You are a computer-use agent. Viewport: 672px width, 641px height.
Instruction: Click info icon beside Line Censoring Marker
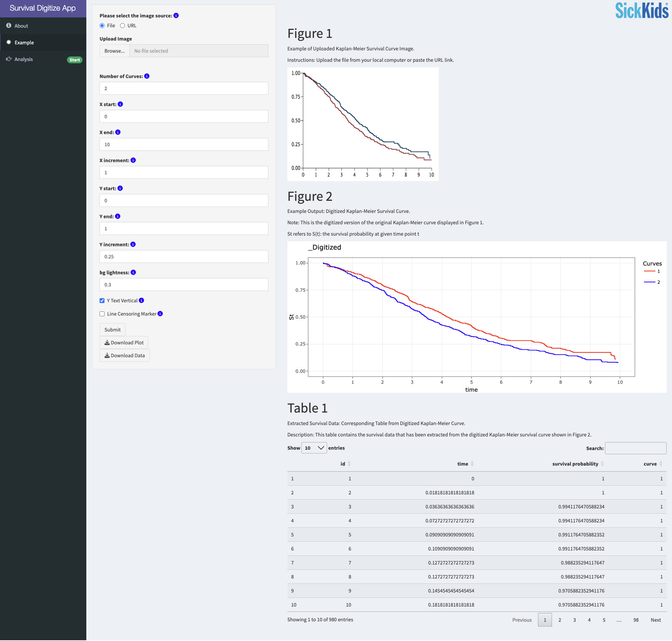click(x=160, y=314)
